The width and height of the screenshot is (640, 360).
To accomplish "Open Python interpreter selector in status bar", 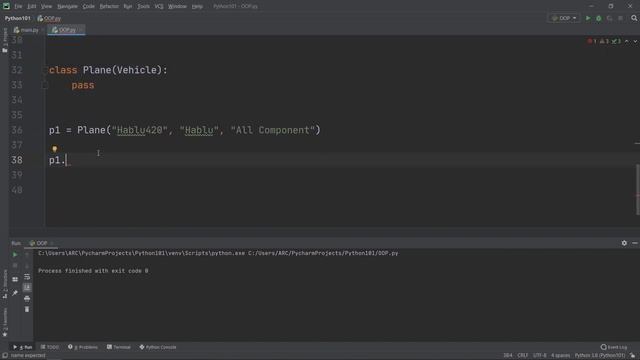I will pos(600,356).
